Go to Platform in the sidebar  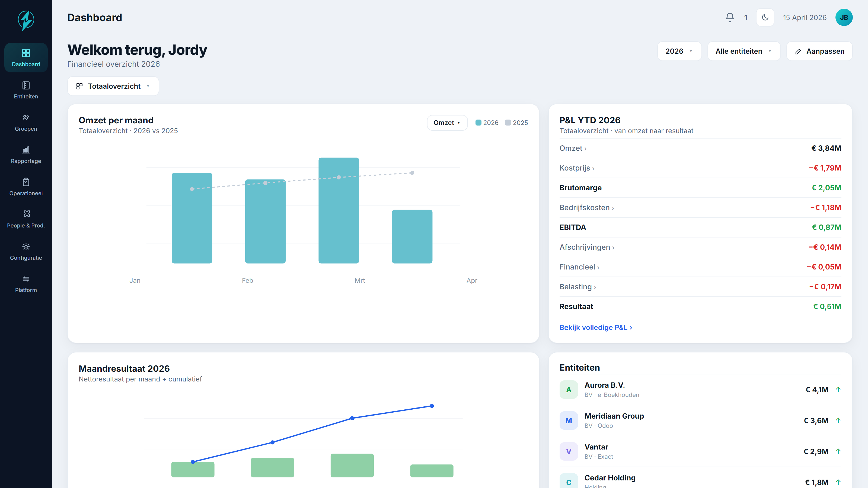(26, 284)
